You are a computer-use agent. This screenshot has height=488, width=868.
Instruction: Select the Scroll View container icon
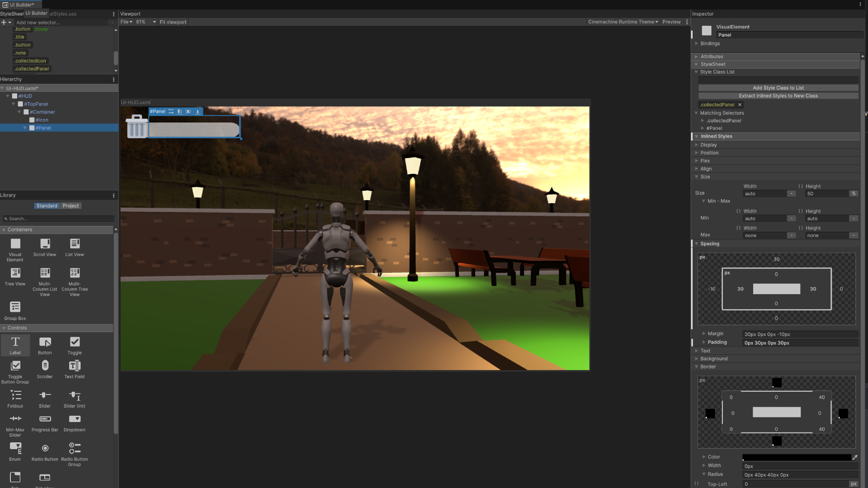tap(45, 244)
